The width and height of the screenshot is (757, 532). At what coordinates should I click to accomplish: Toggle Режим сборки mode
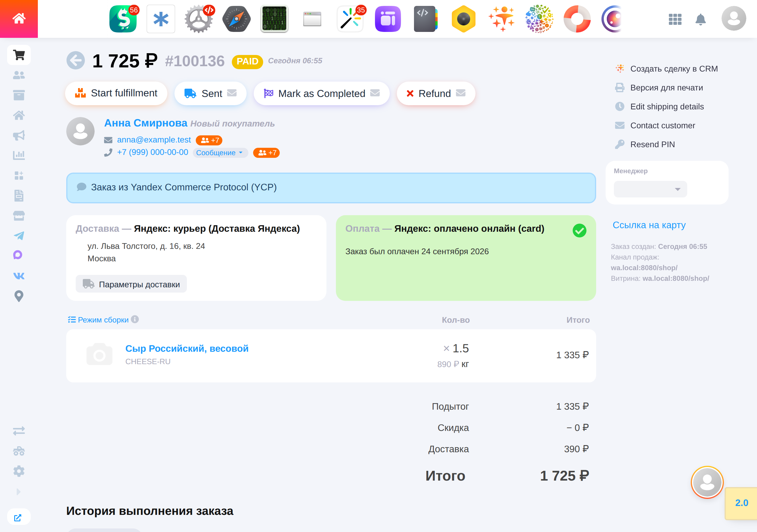[x=98, y=320]
